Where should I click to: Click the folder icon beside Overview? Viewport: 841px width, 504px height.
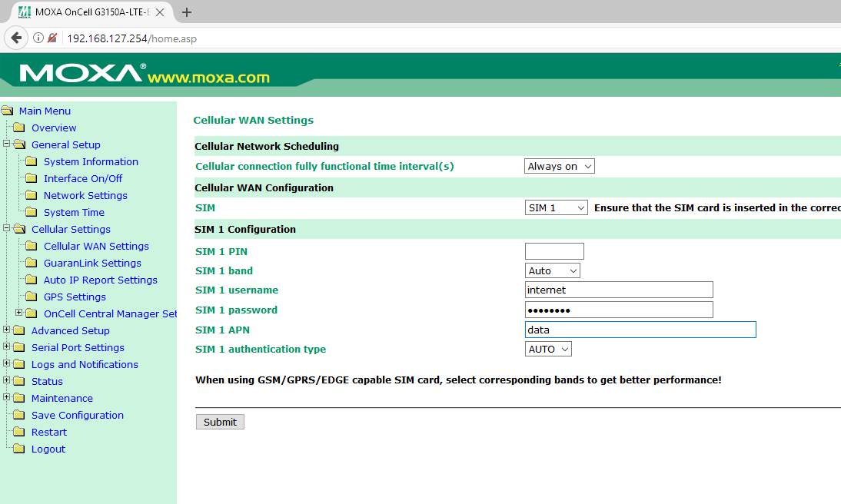19,128
